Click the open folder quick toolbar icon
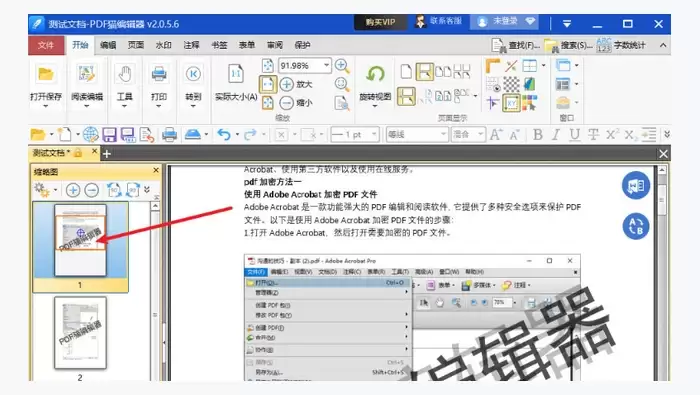Screen dimensions: 700x395 [38, 134]
